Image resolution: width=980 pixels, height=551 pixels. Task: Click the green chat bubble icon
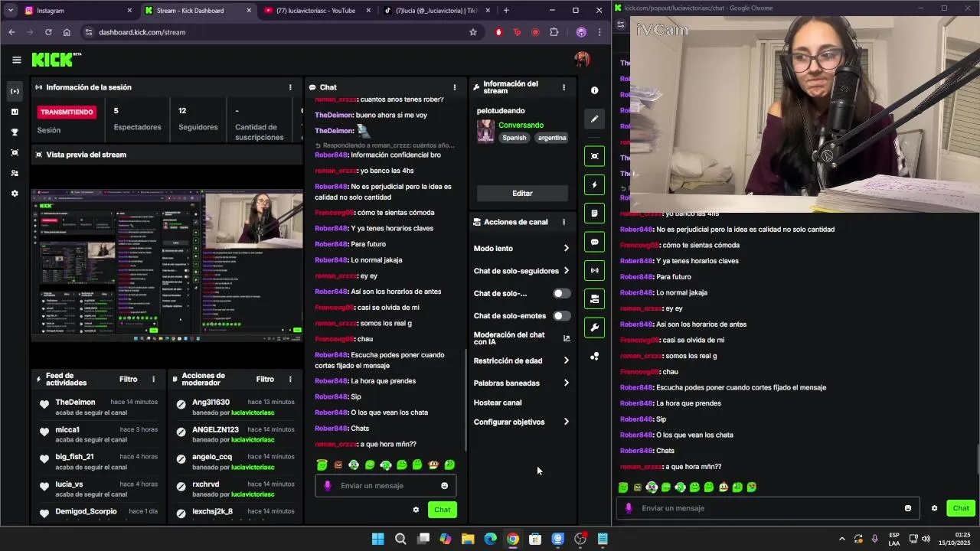[595, 242]
